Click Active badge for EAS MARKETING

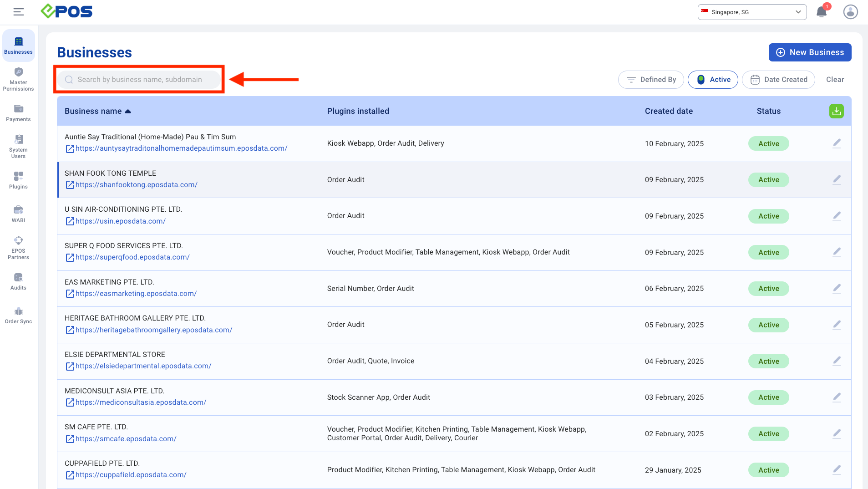pyautogui.click(x=768, y=289)
